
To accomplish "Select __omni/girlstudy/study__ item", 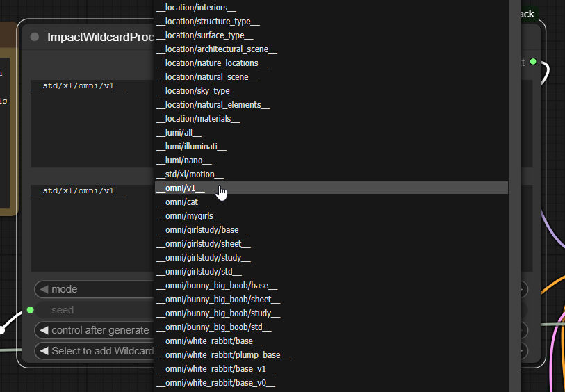I will (x=331, y=258).
